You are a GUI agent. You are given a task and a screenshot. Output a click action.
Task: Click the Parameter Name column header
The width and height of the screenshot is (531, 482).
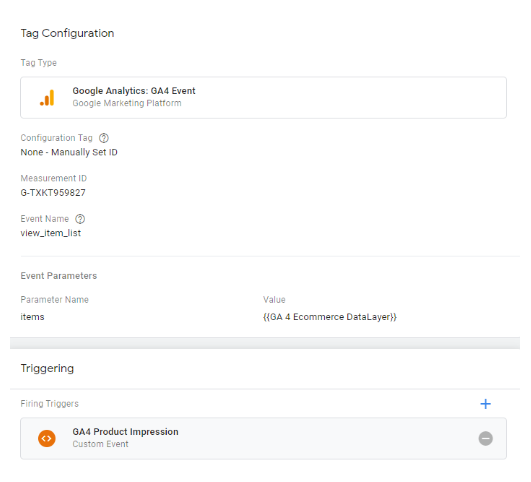pos(55,300)
